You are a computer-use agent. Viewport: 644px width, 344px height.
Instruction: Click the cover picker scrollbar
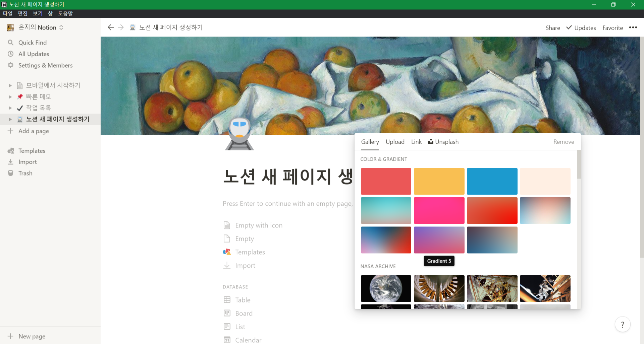(579, 164)
